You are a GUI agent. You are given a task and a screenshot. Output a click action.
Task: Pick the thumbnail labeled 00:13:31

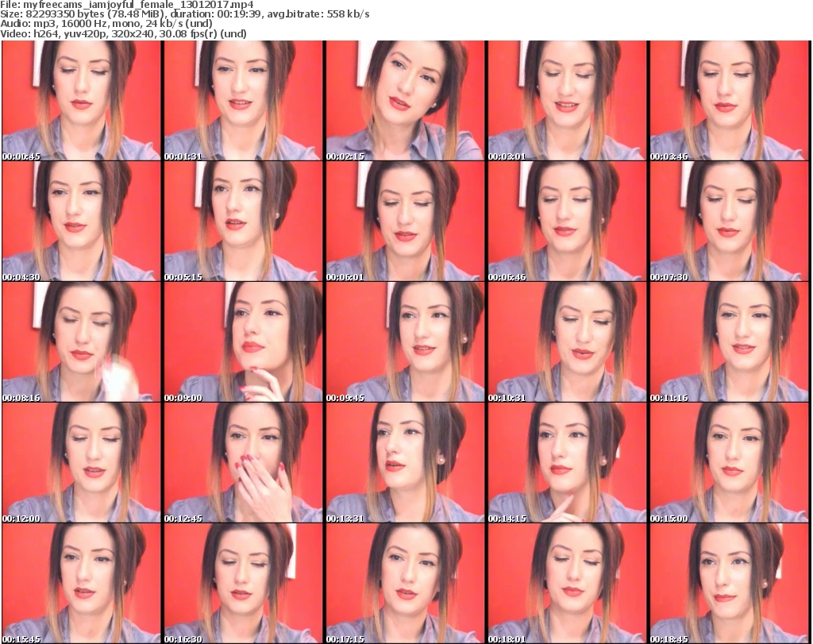405,463
